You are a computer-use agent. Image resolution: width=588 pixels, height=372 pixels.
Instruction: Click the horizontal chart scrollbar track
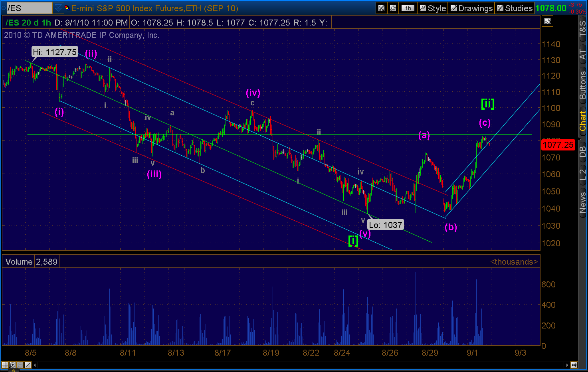click(301, 365)
